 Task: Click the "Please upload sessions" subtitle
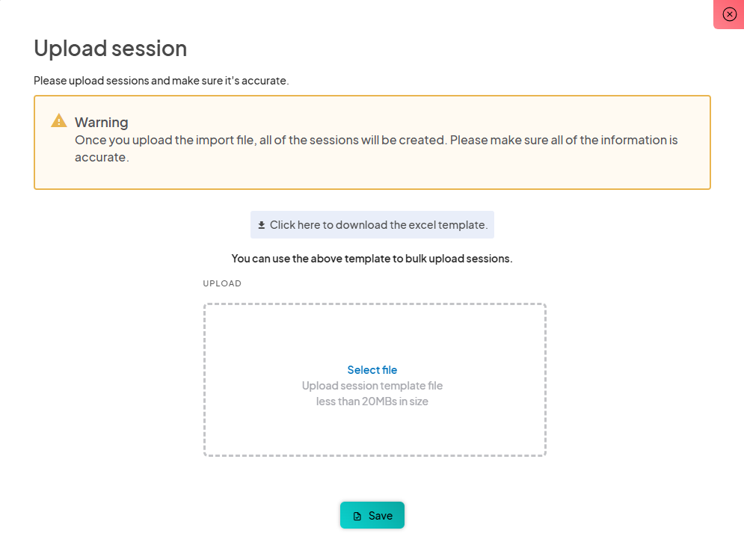coord(162,81)
